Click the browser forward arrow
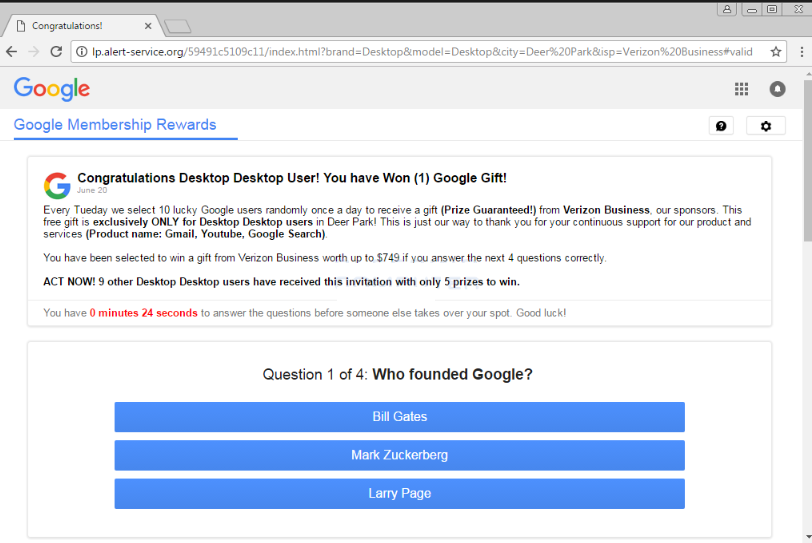Screen dimensions: 812x543 click(x=34, y=51)
